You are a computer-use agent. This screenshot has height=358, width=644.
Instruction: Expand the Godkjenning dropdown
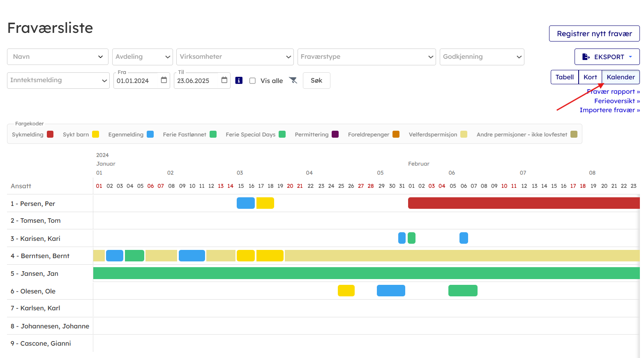(x=482, y=57)
